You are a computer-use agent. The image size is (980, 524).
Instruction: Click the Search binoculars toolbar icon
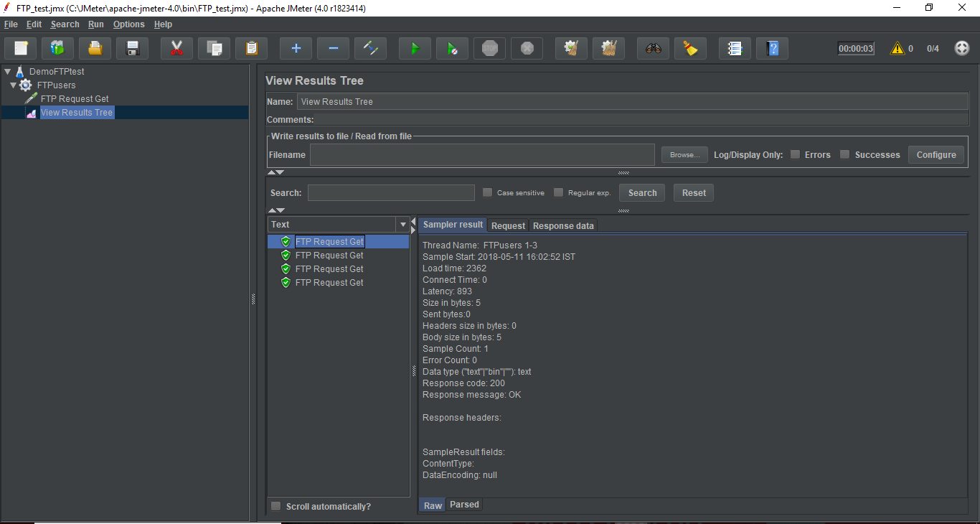coord(653,49)
